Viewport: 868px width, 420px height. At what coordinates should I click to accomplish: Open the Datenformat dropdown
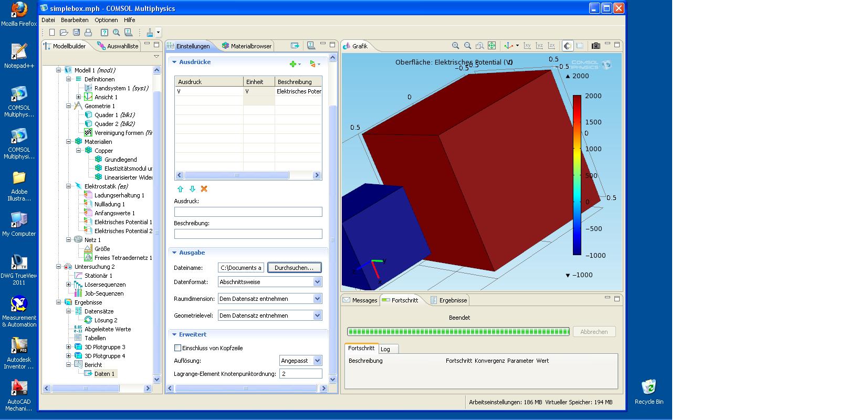[x=317, y=282]
